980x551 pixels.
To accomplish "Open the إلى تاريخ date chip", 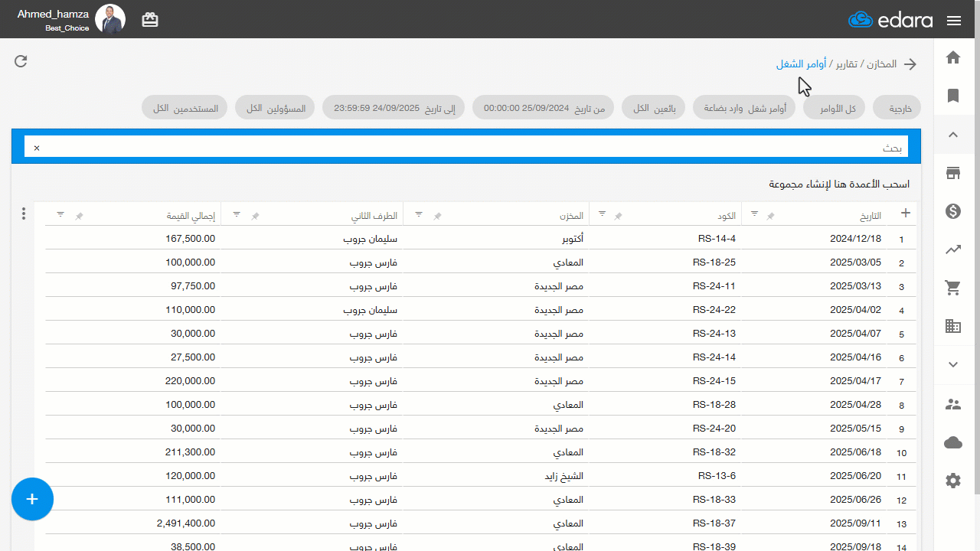I will 394,107.
